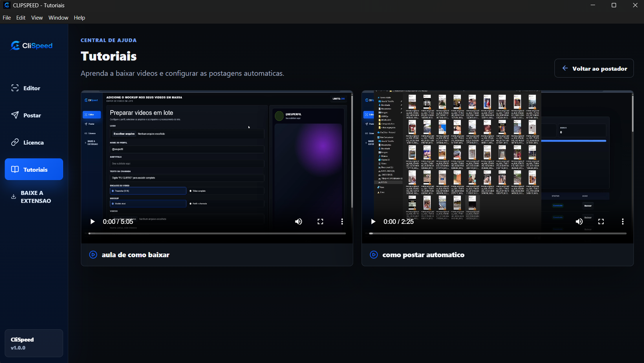Seek in the 5:05 video progress bar
This screenshot has width=644, height=363.
click(x=217, y=233)
